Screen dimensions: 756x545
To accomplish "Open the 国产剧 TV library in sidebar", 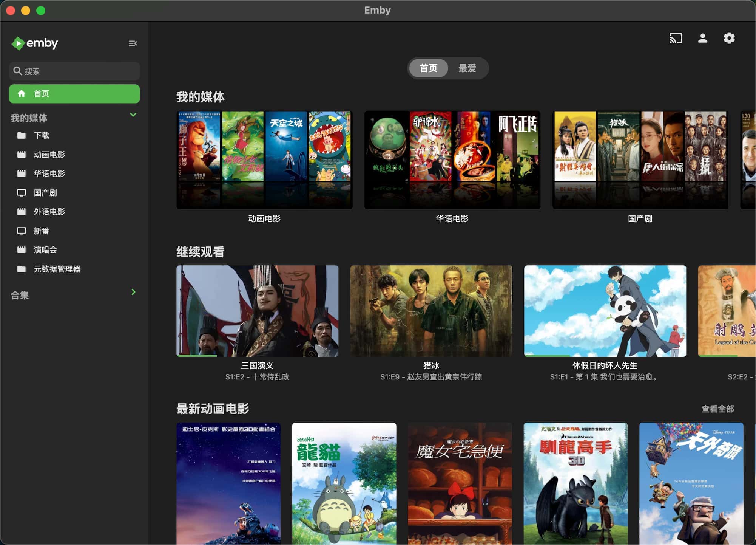I will pyautogui.click(x=45, y=193).
